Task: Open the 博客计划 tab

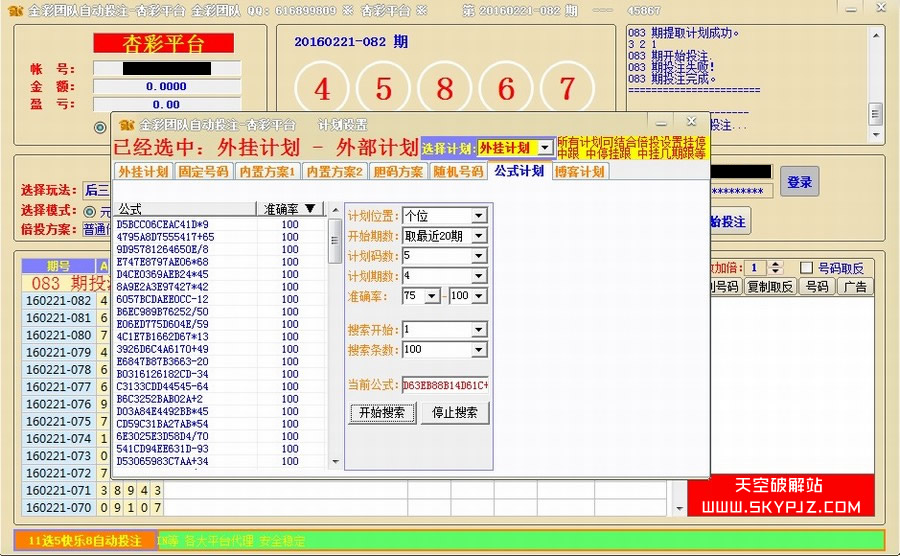Action: 579,171
